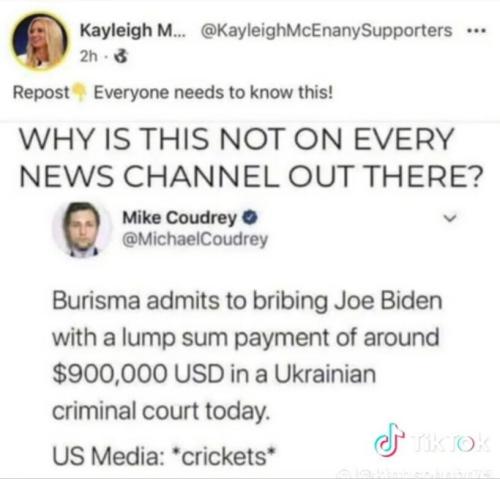Click the blue verified badge

click(250, 218)
